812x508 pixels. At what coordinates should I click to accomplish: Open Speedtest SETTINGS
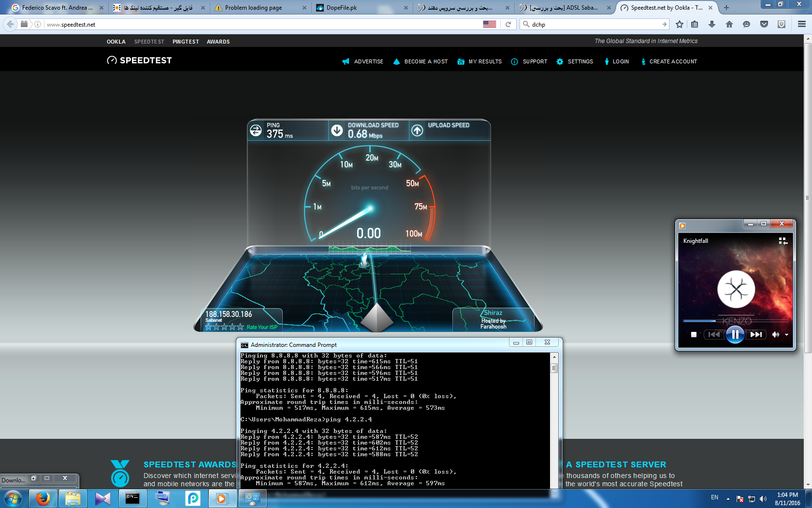(575, 61)
